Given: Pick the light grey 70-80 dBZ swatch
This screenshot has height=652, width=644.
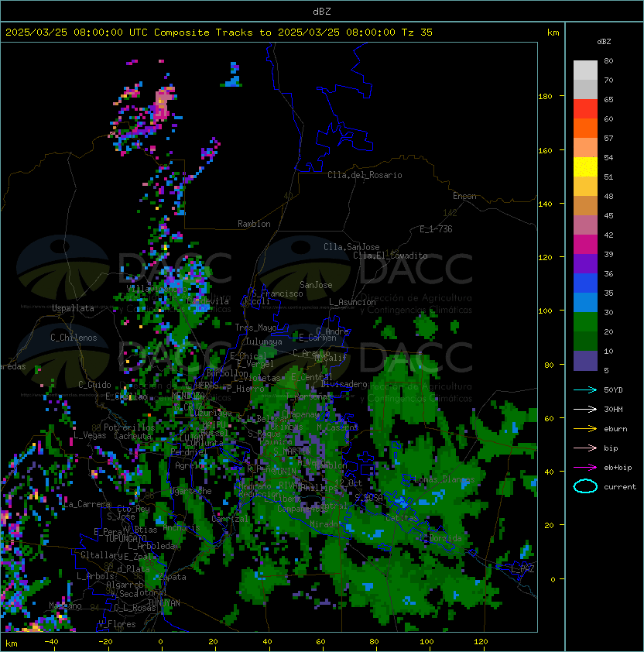Looking at the screenshot, I should [585, 70].
